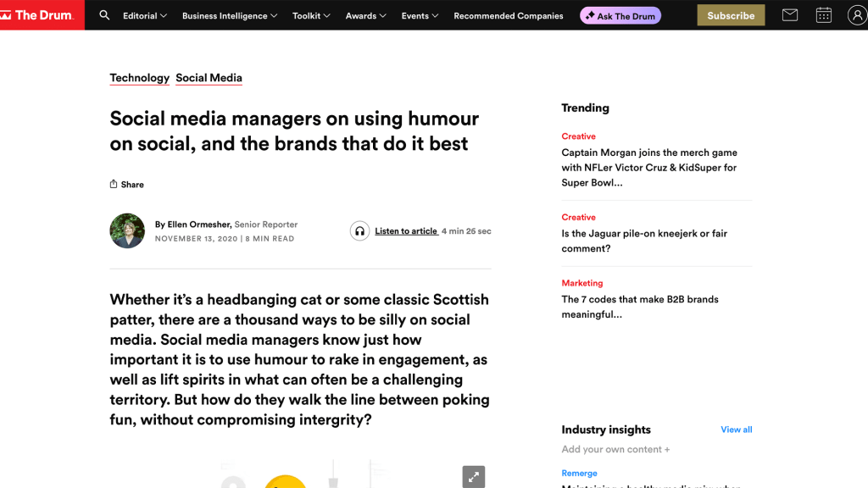Click the user account profile icon
This screenshot has height=488, width=868.
pos(856,15)
